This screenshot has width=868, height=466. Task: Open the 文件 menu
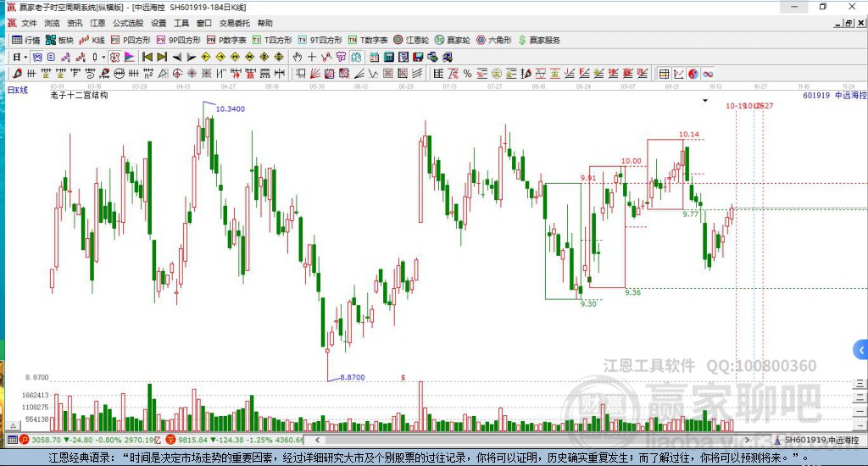[30, 23]
